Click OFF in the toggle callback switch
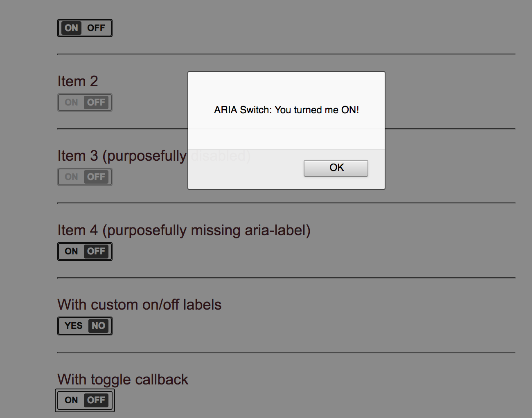 pyautogui.click(x=96, y=400)
